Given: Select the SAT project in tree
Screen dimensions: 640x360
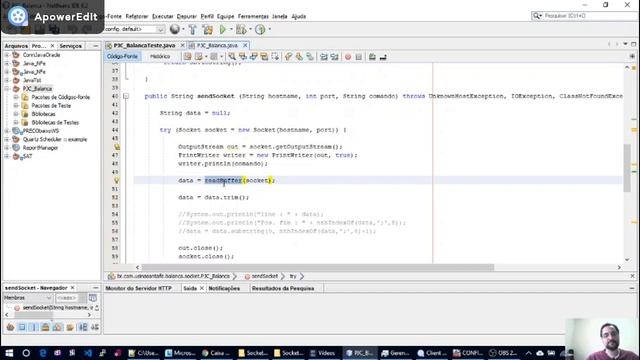Looking at the screenshot, I should coord(27,156).
